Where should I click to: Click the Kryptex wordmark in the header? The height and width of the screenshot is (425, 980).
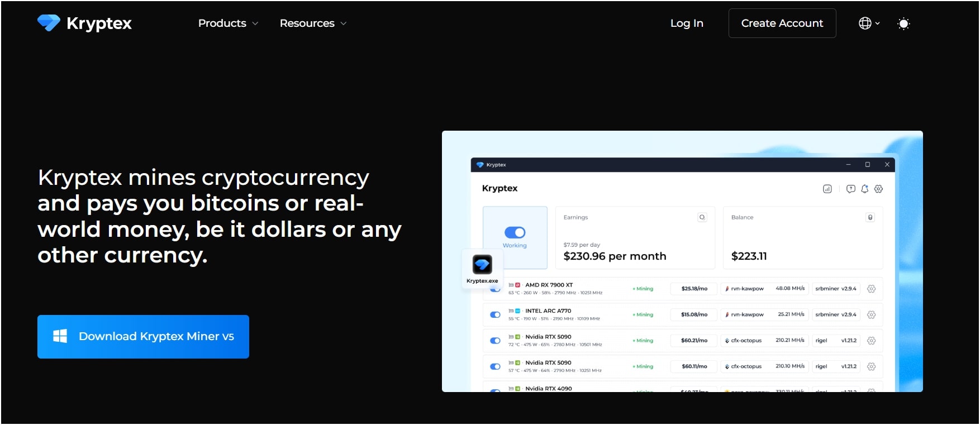99,23
